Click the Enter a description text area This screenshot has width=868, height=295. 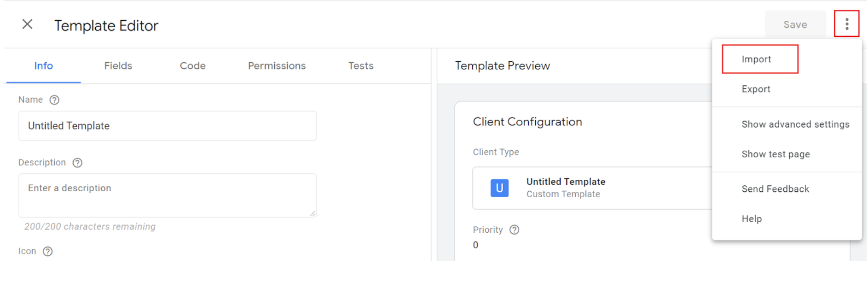click(168, 195)
